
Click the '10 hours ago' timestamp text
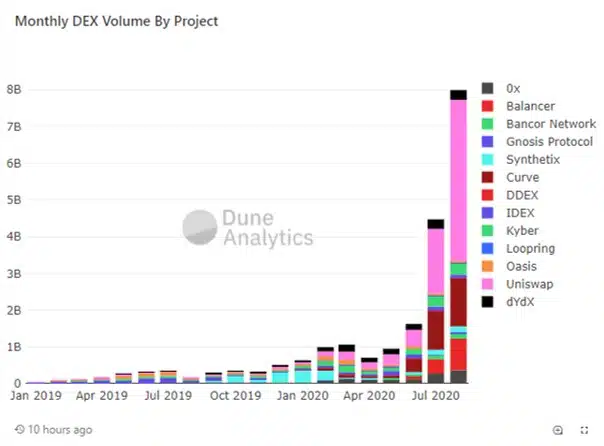click(60, 429)
